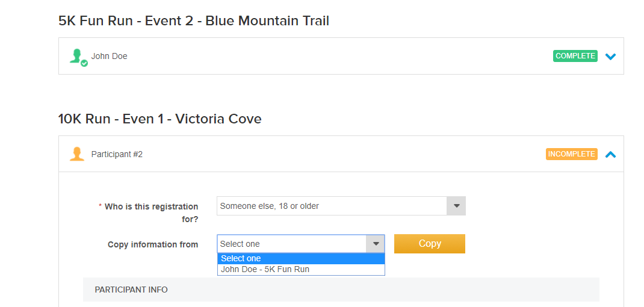Select the John Doe participant name
The image size is (644, 307).
110,56
